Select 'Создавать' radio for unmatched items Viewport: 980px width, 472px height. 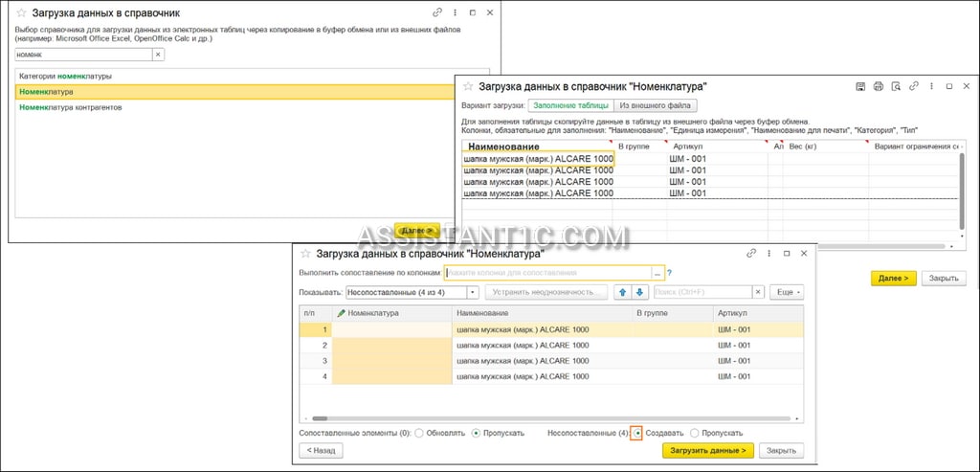coord(636,433)
